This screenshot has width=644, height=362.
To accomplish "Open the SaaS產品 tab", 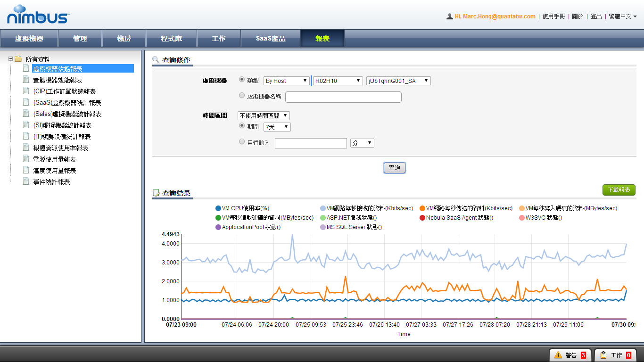I will [x=270, y=39].
